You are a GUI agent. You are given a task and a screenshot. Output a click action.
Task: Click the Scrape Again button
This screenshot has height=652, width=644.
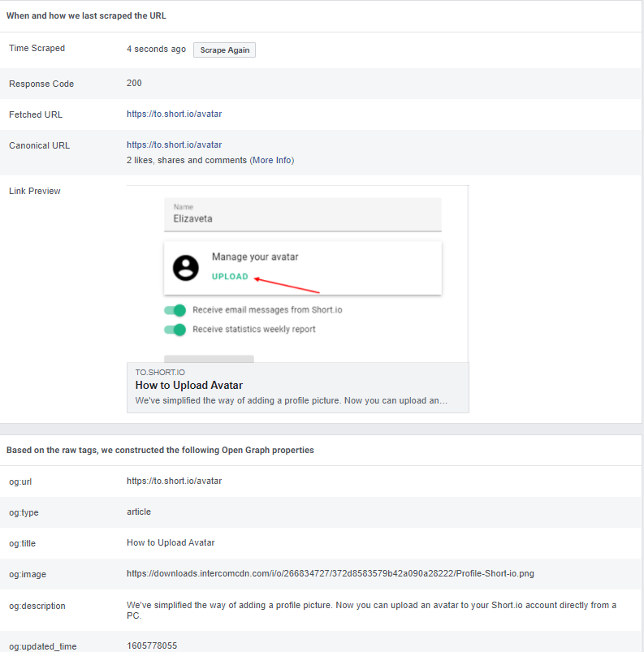coord(224,50)
